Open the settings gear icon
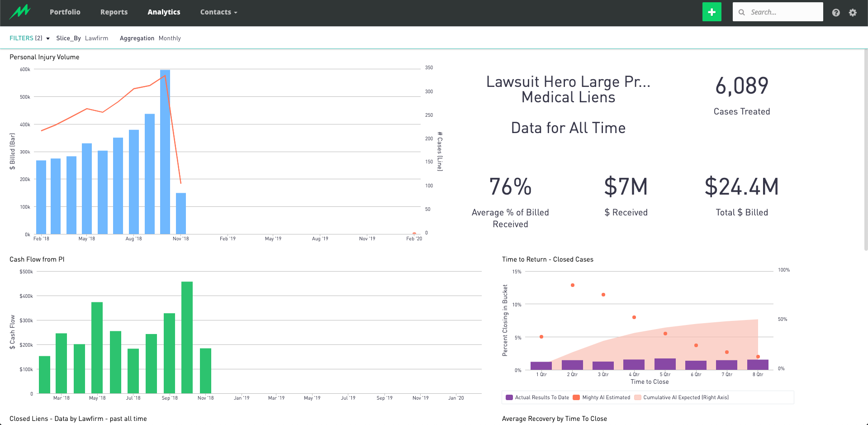 coord(853,13)
